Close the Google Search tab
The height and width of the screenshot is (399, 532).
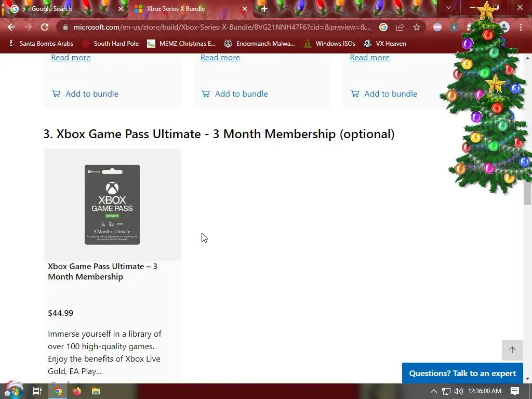(x=121, y=9)
